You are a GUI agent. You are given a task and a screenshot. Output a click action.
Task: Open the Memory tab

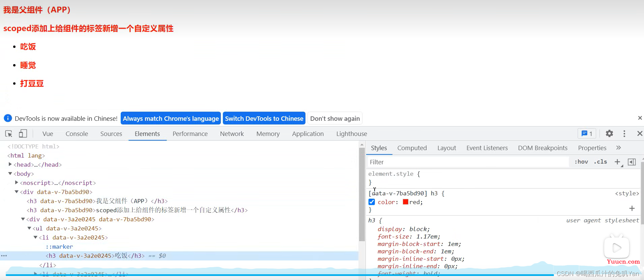click(x=268, y=134)
